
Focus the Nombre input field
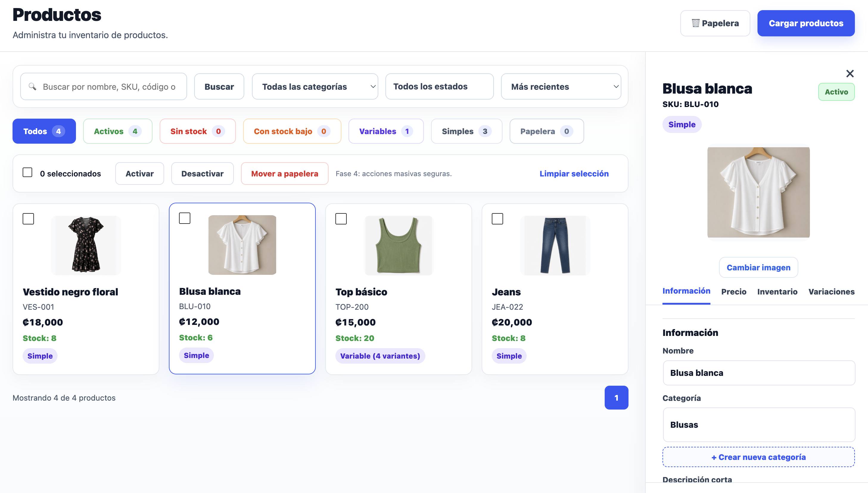pyautogui.click(x=759, y=373)
